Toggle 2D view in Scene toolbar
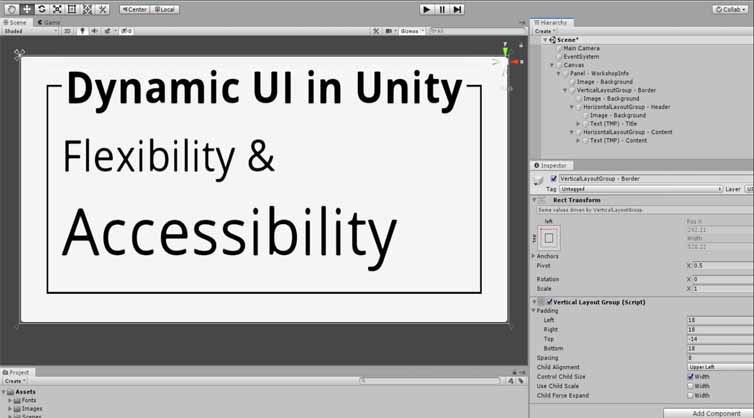 click(67, 31)
